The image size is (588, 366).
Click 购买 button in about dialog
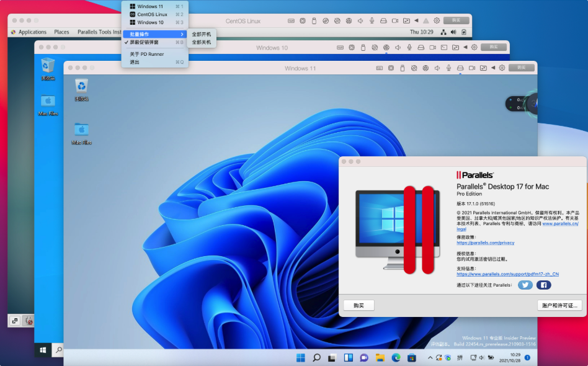pyautogui.click(x=359, y=305)
